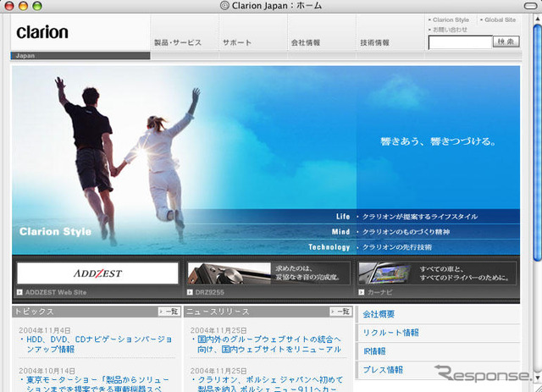
Task: Open the DRZ9255 text link
Action: coord(210,292)
